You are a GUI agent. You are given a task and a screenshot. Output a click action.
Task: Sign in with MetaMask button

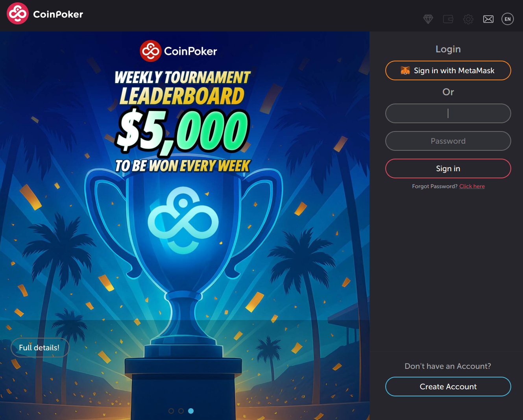(448, 70)
